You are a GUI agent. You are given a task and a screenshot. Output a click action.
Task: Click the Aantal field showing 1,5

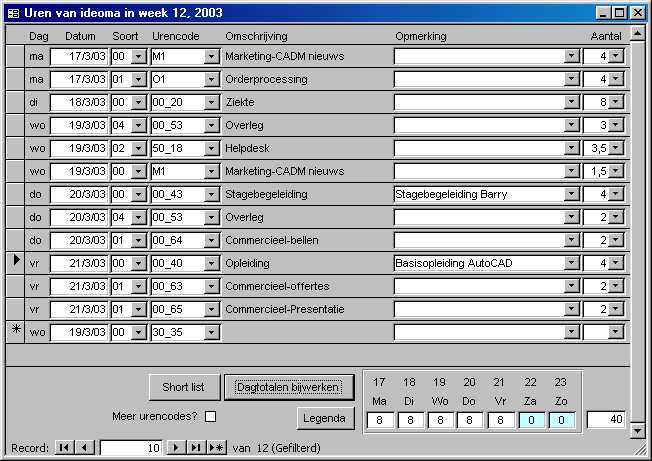[x=596, y=171]
